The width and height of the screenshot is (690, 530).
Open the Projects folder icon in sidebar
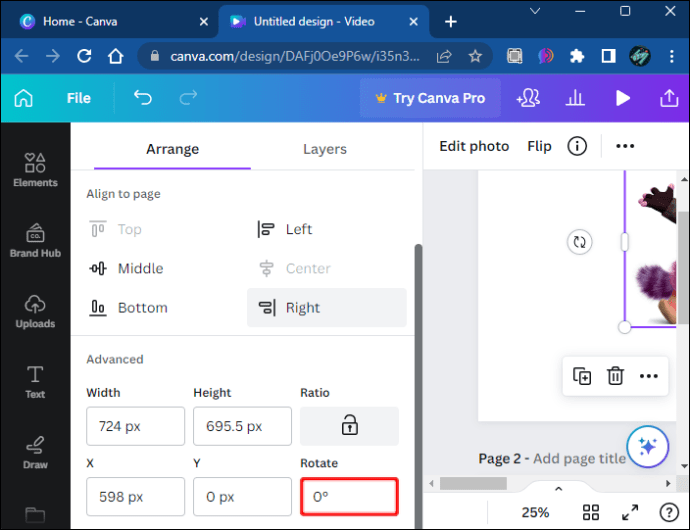35,515
